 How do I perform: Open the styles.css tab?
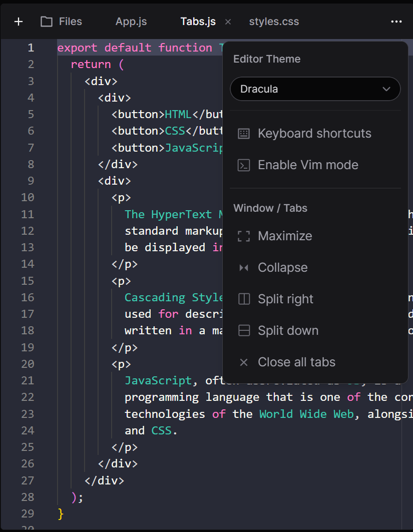click(273, 22)
